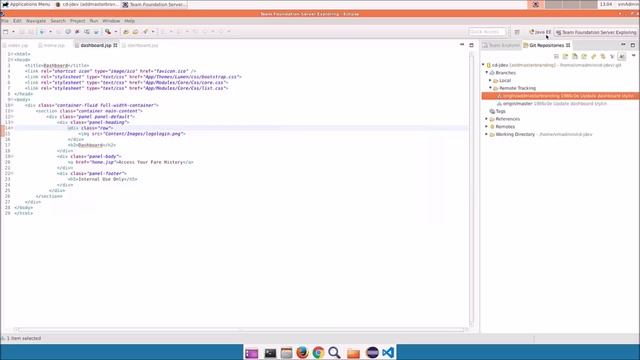Select Team Foundation Server Exploring perspective
The height and width of the screenshot is (360, 640).
(596, 32)
